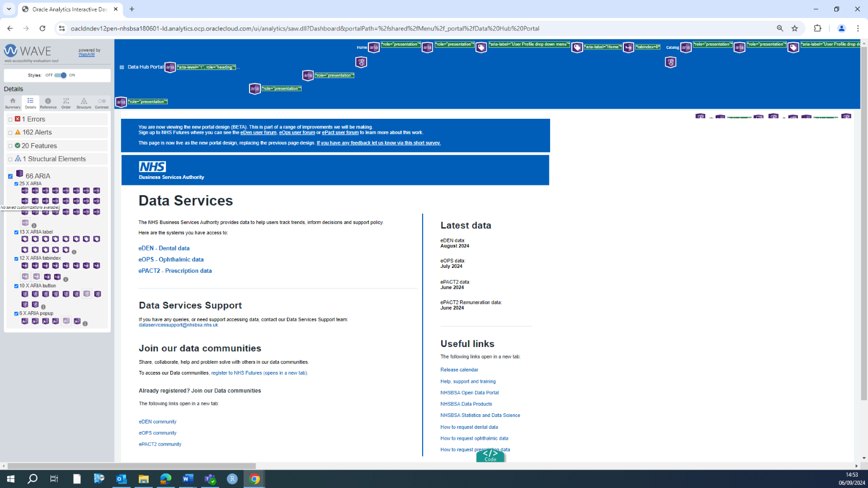Image resolution: width=868 pixels, height=488 pixels.
Task: View site information icon in address bar
Action: pyautogui.click(x=62, y=28)
